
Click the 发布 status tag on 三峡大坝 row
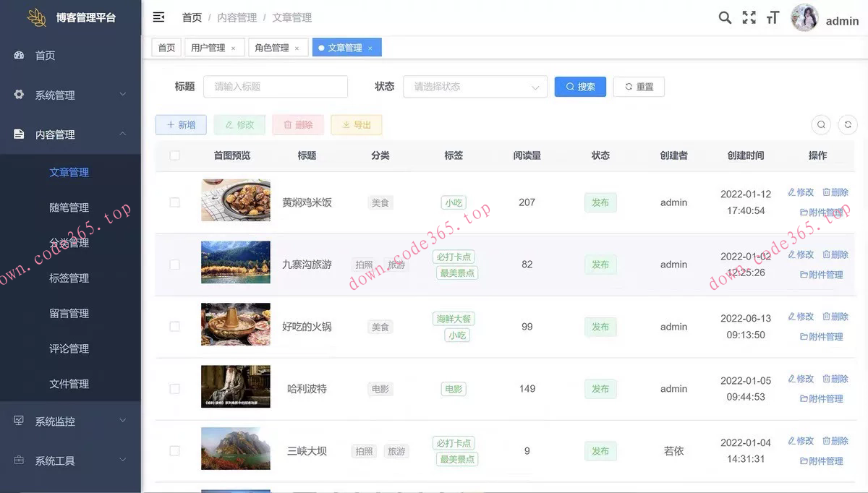pos(600,451)
